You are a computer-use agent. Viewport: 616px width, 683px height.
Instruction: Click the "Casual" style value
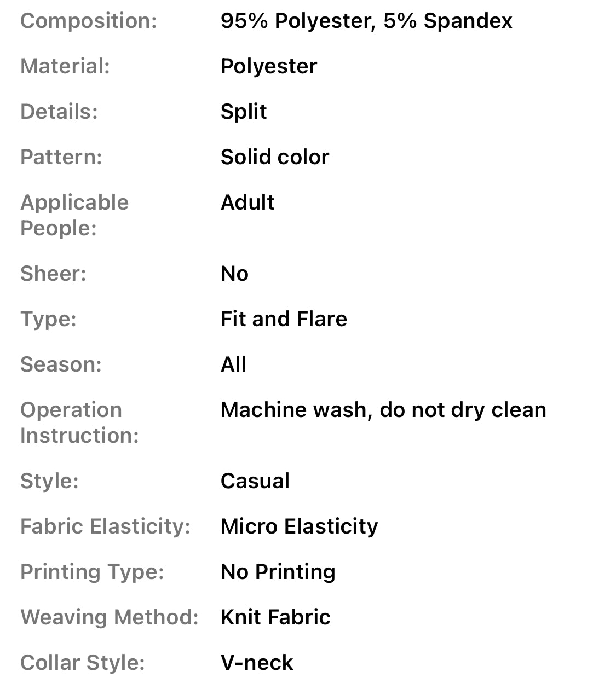coord(255,481)
